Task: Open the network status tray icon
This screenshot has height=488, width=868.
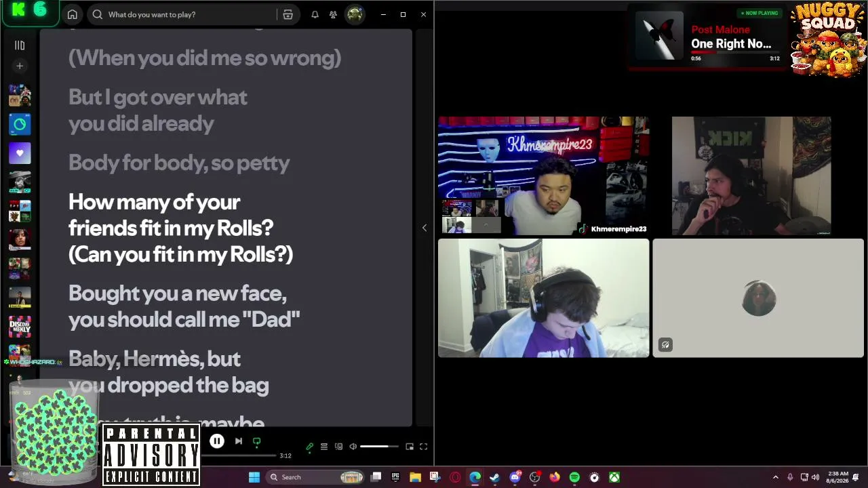Action: click(x=804, y=477)
